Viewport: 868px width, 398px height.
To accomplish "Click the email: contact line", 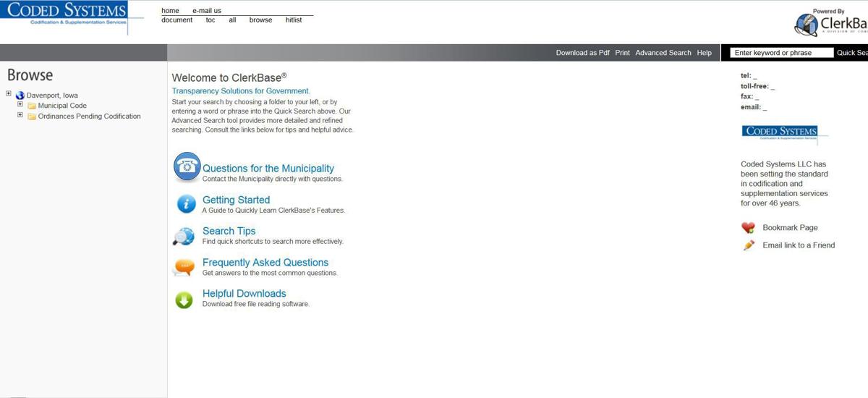I will [754, 107].
